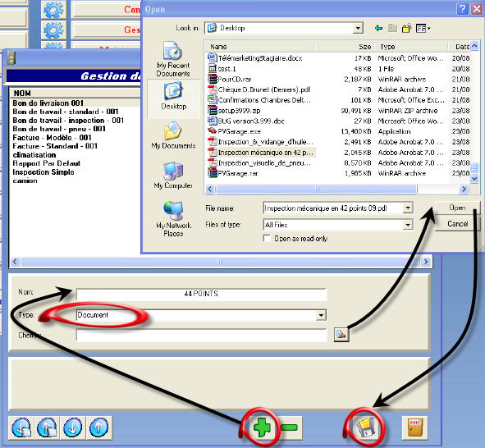Screen dimensions: 485x448
Task: Go up one folder level in Open dialog
Action: tap(392, 29)
